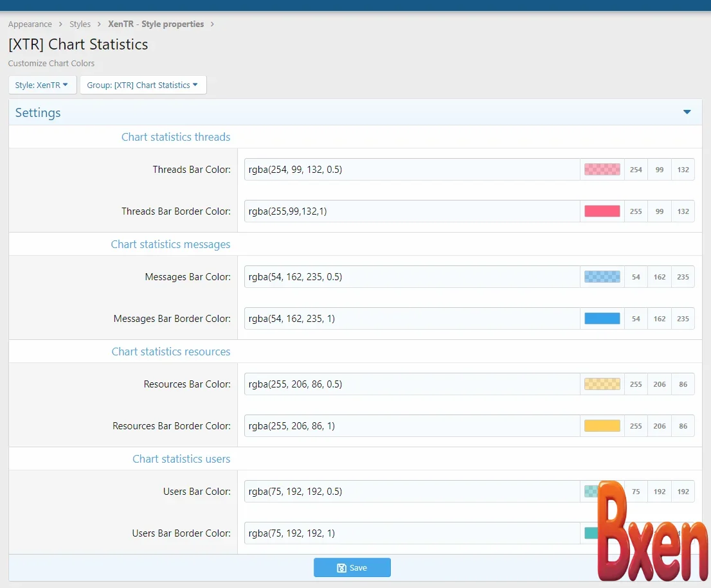Focus the Messages Bar Border Color input

click(x=411, y=318)
